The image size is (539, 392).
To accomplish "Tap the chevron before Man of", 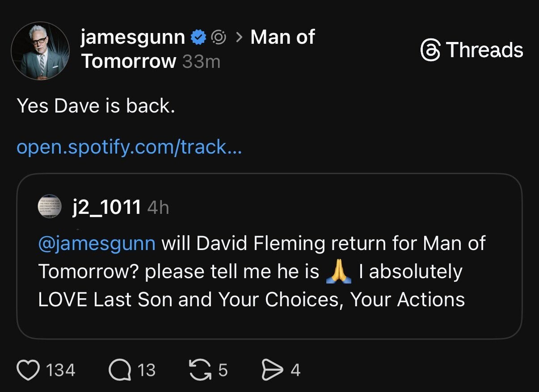I will (x=239, y=38).
